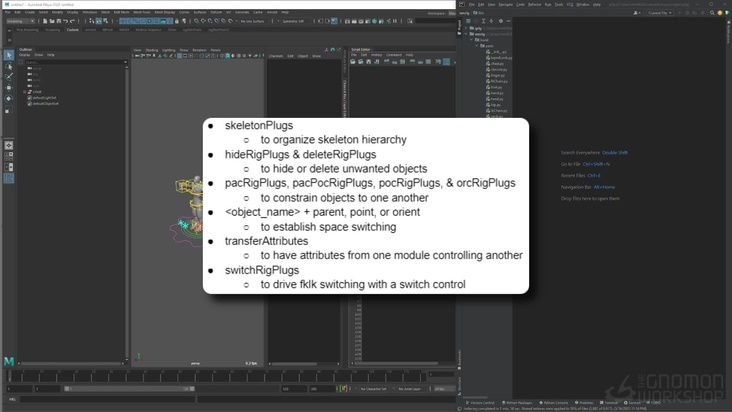Screen dimensions: 732x412
Task: Activate the Rotate tool in toolbox
Action: (9, 99)
